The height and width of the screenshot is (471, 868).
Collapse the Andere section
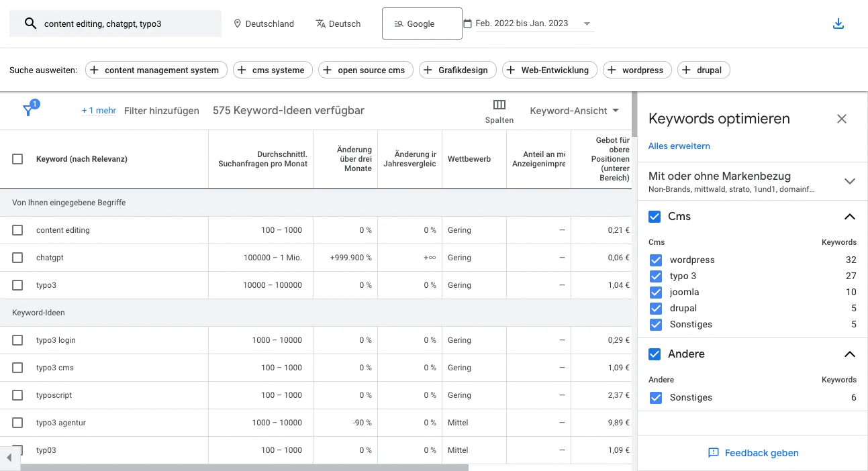coord(850,354)
